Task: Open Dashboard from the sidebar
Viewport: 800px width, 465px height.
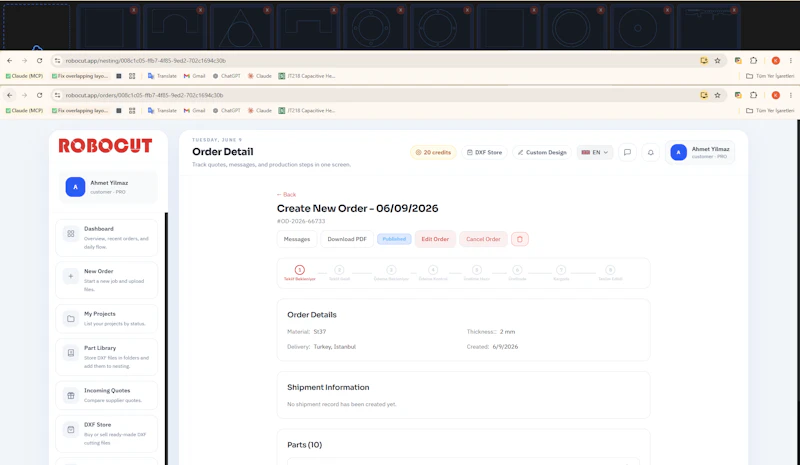Action: 107,238
